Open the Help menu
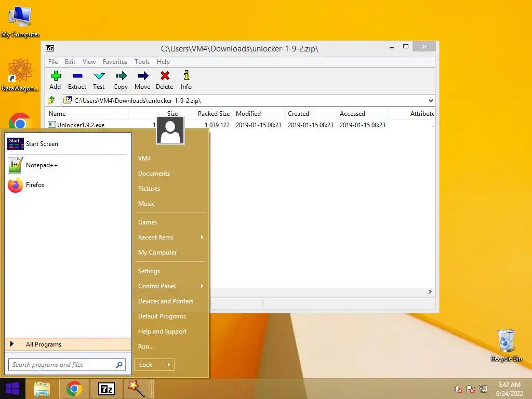The height and width of the screenshot is (399, 532). click(163, 62)
